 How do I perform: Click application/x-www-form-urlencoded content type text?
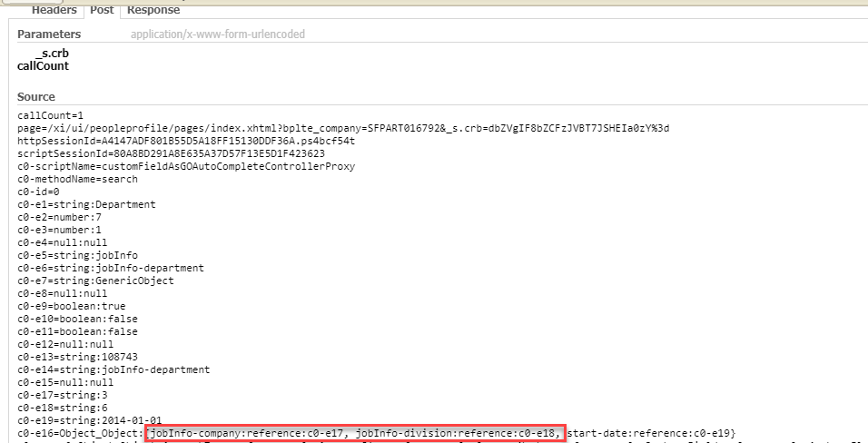(218, 34)
